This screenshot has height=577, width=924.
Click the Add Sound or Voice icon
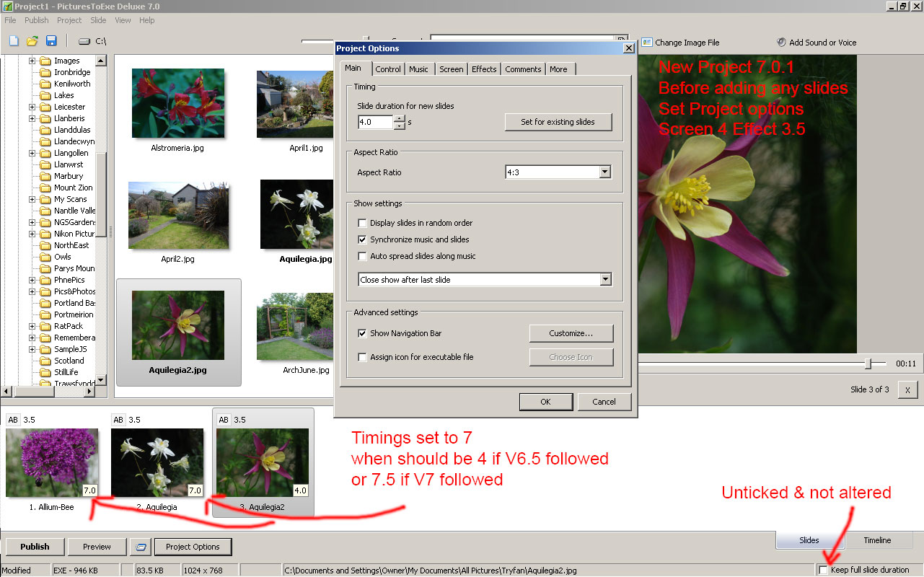coord(781,43)
